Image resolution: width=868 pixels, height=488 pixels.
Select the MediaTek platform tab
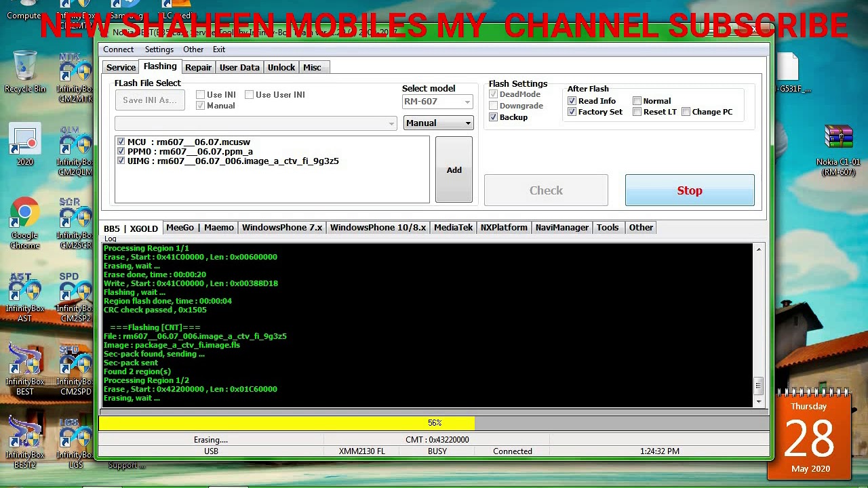tap(453, 228)
